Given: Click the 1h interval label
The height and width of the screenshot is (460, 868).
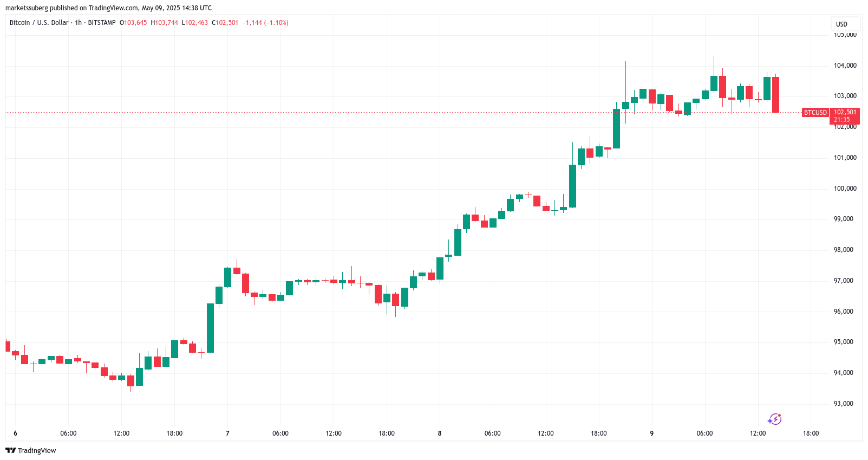Looking at the screenshot, I should tap(79, 23).
